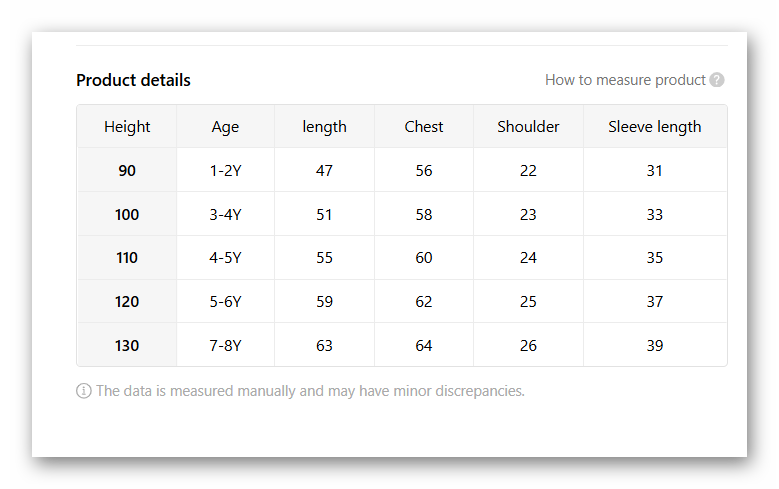Image resolution: width=779 pixels, height=489 pixels.
Task: Click the Shoulder column header
Action: click(x=528, y=127)
